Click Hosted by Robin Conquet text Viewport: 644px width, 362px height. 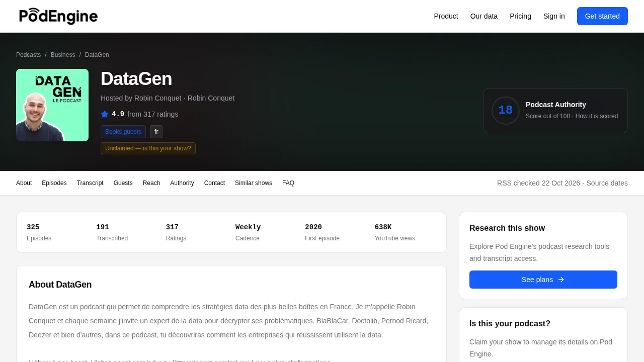[141, 98]
